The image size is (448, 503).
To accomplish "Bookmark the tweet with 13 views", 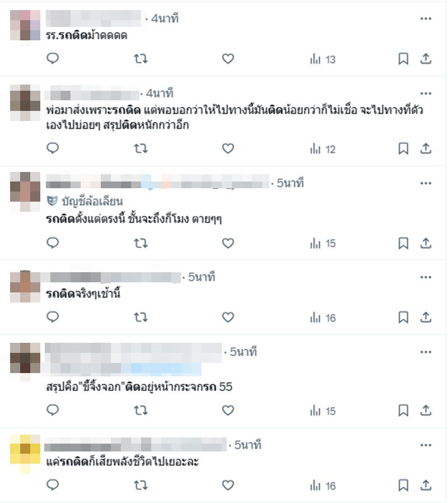I will [x=403, y=59].
